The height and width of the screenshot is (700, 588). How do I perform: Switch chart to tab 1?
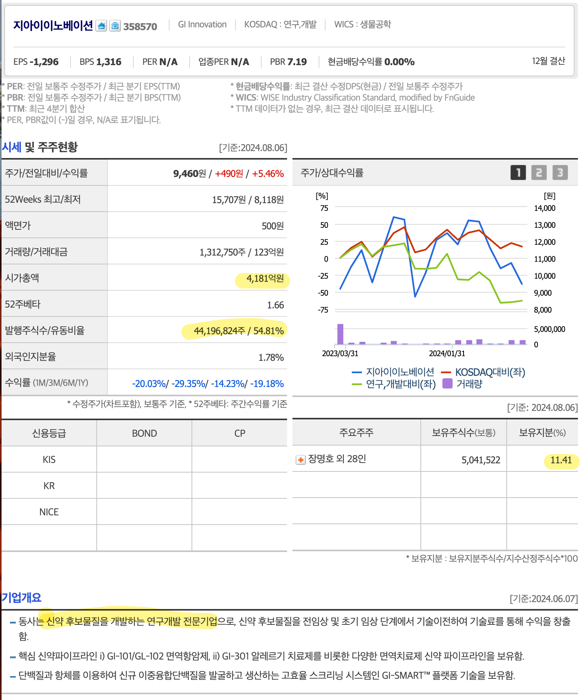pyautogui.click(x=518, y=173)
